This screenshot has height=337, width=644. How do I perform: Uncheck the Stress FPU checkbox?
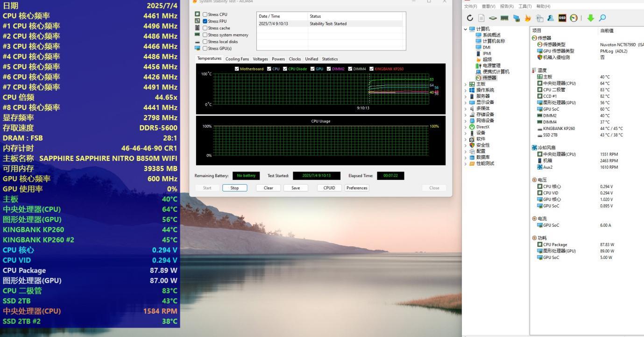[x=205, y=21]
